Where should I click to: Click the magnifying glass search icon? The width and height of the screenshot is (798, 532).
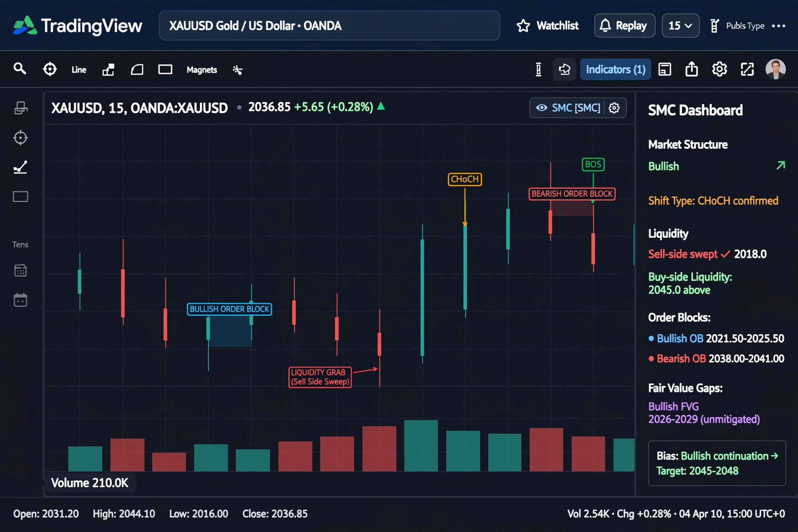[20, 69]
